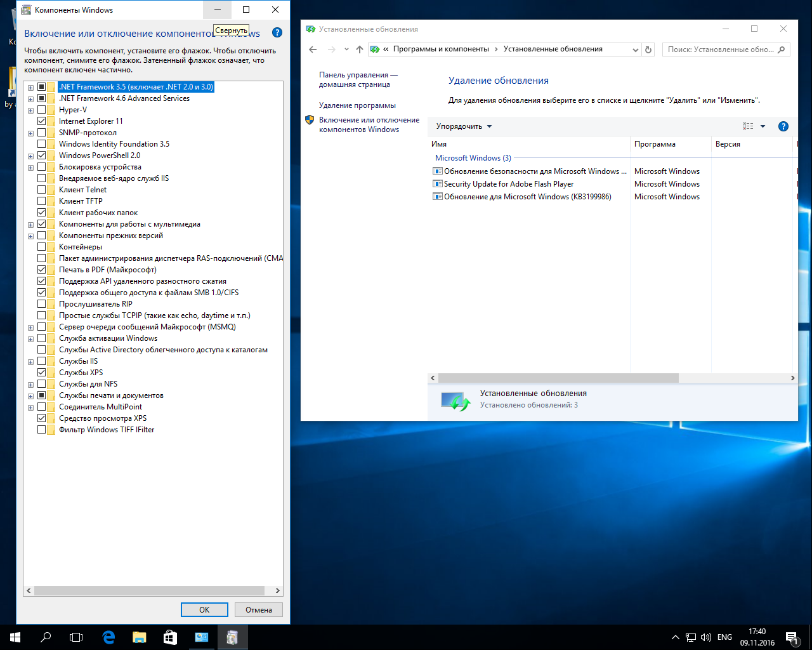
Task: Open help in Windows Features dialog
Action: click(277, 32)
